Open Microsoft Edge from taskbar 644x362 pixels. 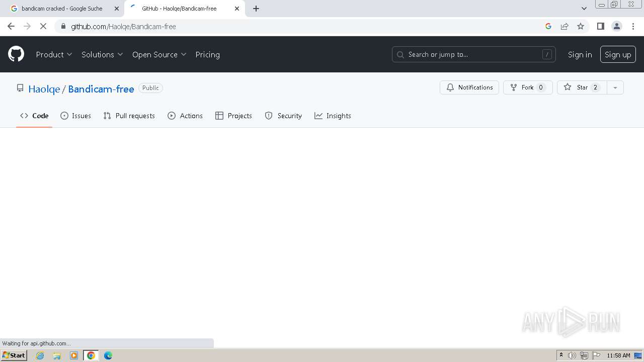coord(108,355)
